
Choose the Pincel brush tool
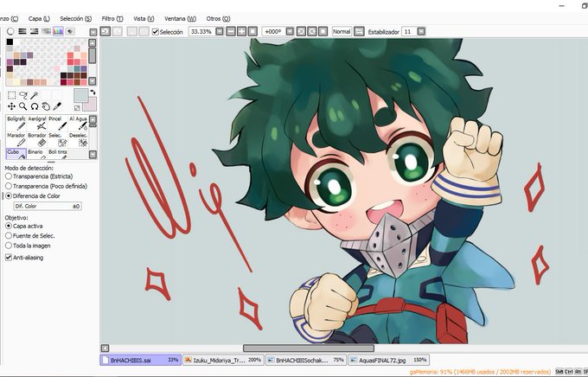(58, 123)
